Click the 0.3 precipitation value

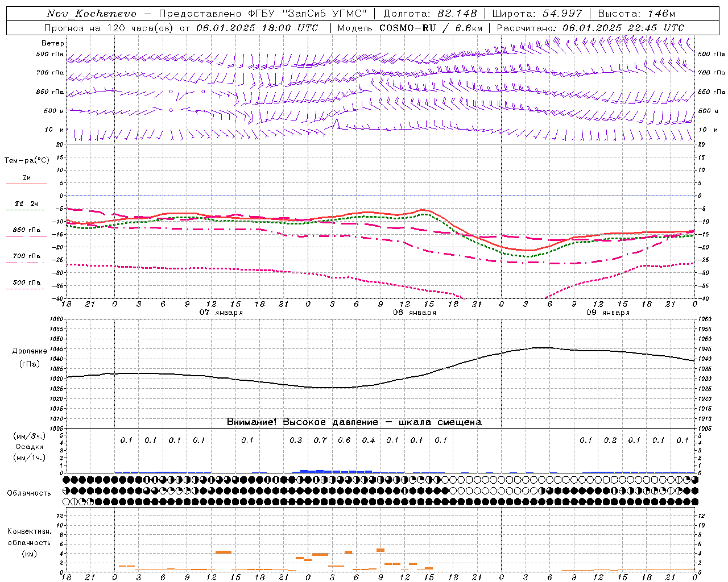pyautogui.click(x=296, y=440)
